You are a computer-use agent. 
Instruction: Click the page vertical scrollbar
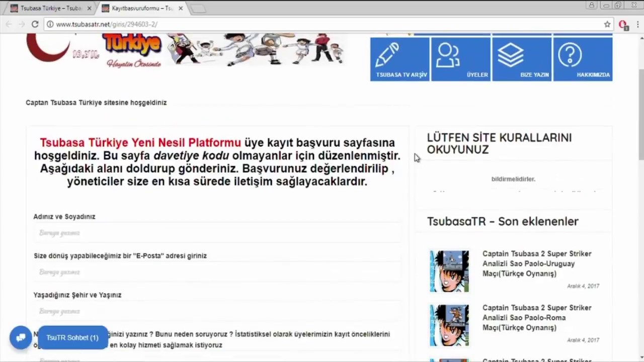coord(641,116)
